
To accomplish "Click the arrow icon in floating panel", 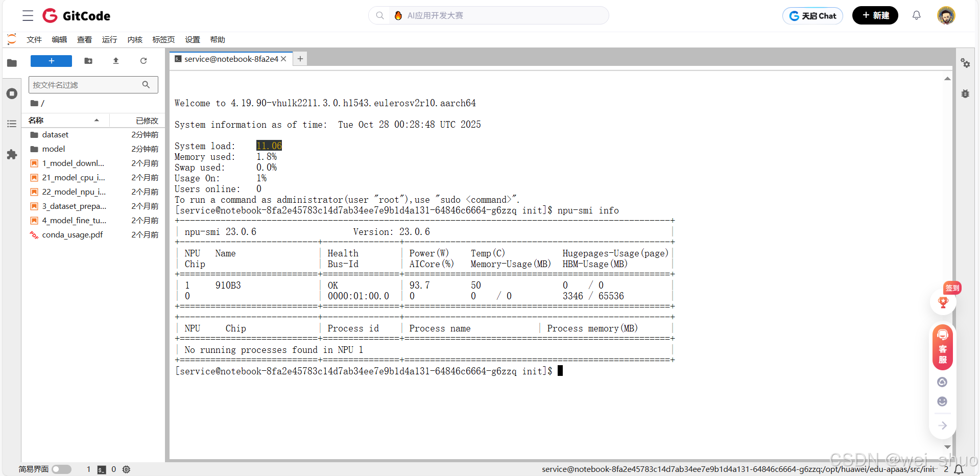I will point(943,425).
